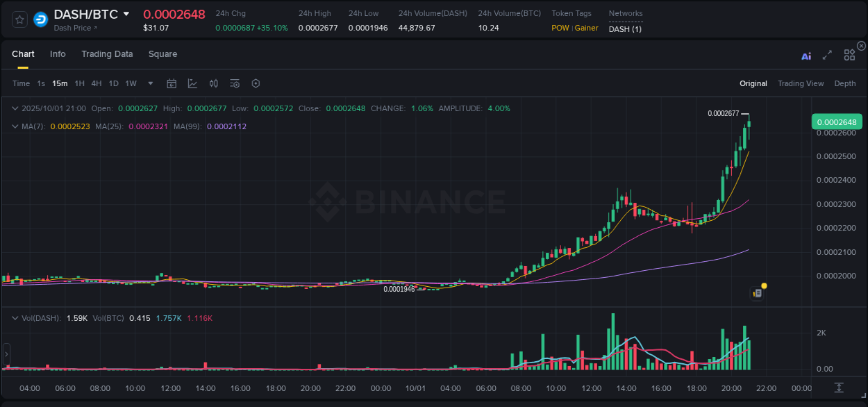Collapse the Vol(DASH) indicator row chevron
868x407 pixels.
pos(15,317)
